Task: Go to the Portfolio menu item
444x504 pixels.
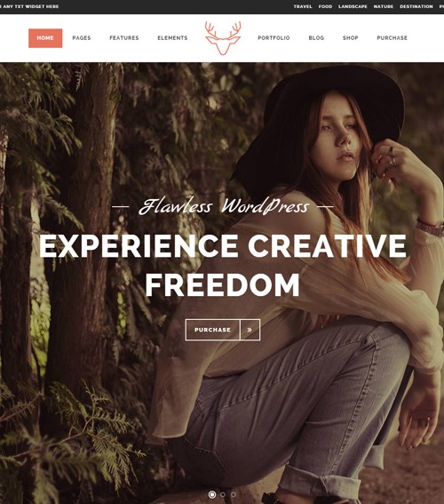Action: pyautogui.click(x=274, y=38)
